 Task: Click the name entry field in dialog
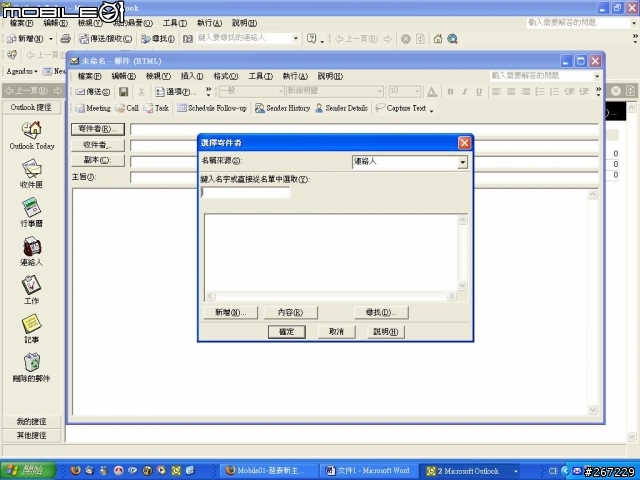click(x=246, y=192)
